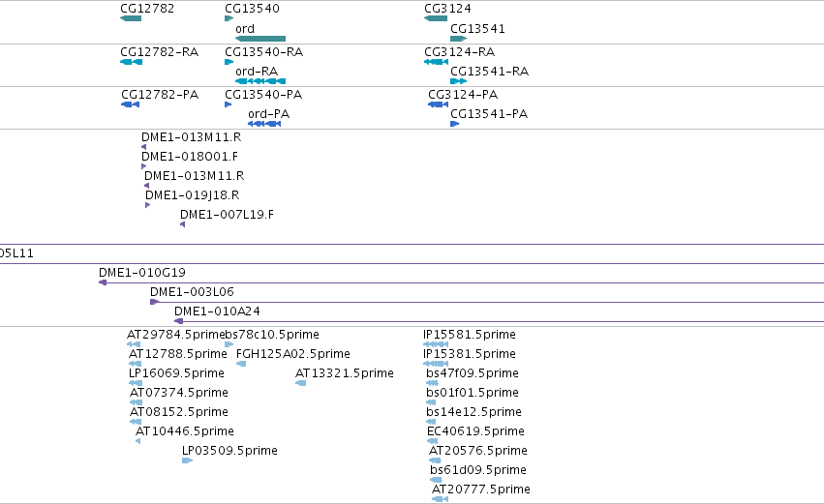
Task: Click the CG3124-RA transcript glyph
Action: 436,62
